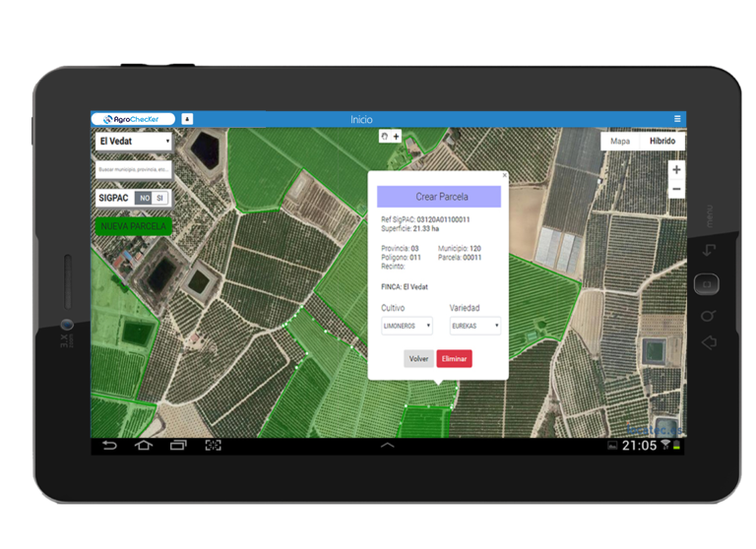
Task: Click the Volver button
Action: click(418, 358)
